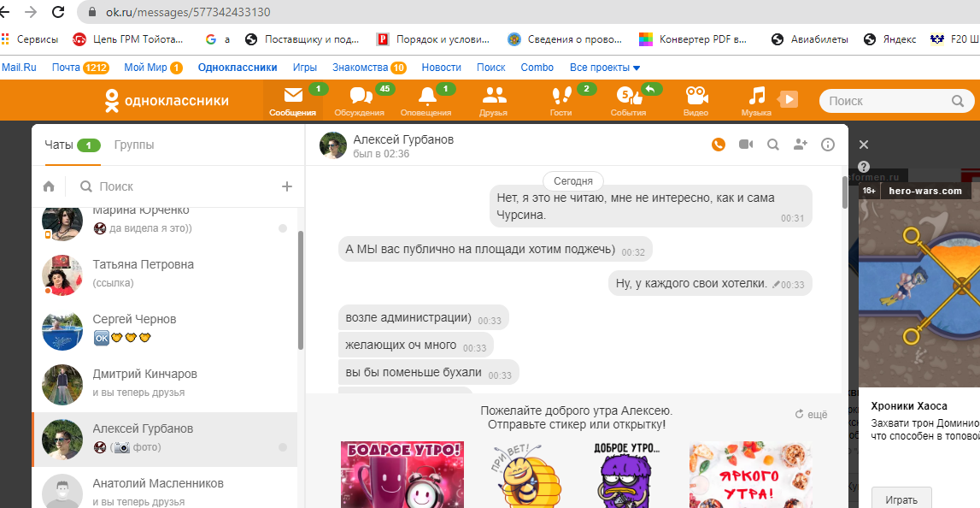Send the Яркого утра postcard
The image size is (980, 508).
coord(751,474)
